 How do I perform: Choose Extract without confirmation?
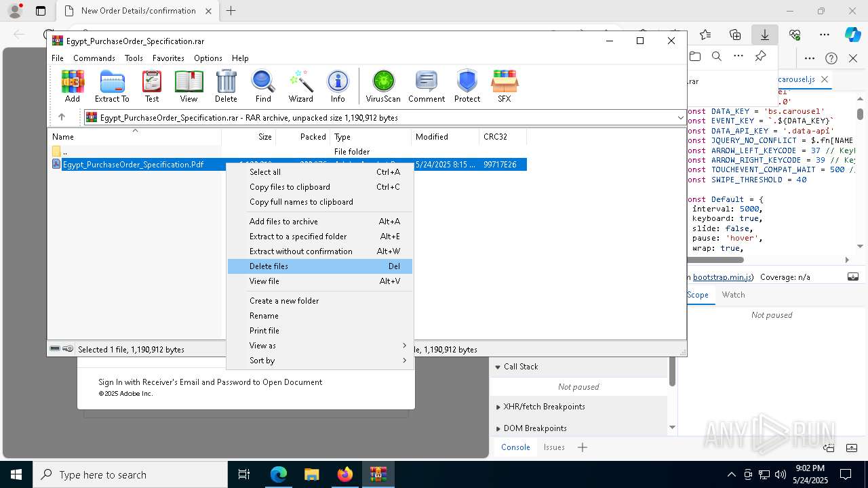coord(320,251)
